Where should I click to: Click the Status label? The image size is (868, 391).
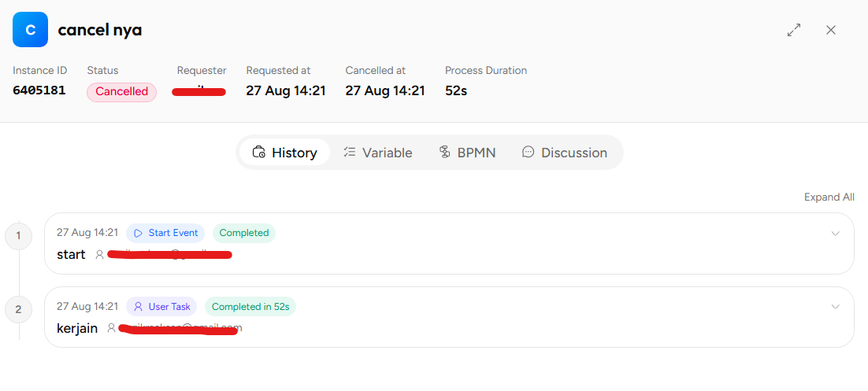(x=102, y=71)
